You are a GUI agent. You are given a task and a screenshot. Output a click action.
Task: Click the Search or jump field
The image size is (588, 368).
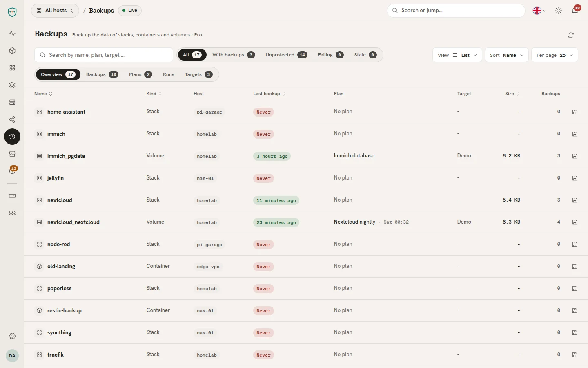[456, 11]
